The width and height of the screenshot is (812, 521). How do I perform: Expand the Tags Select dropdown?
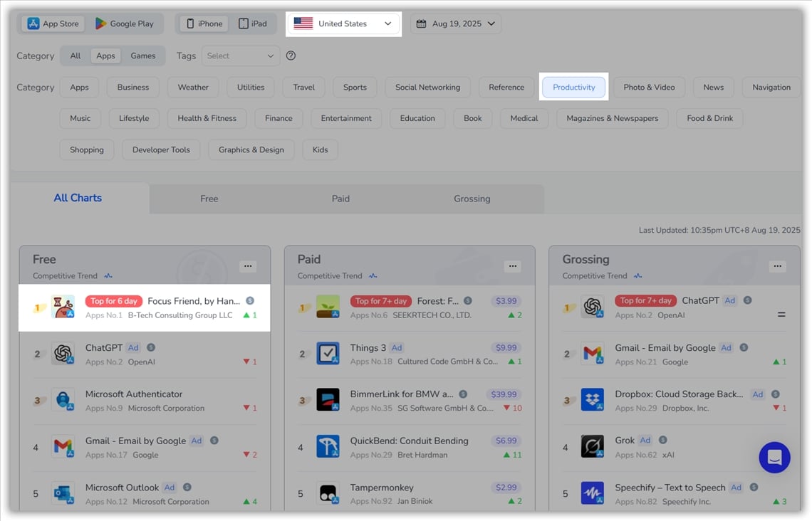(x=241, y=56)
